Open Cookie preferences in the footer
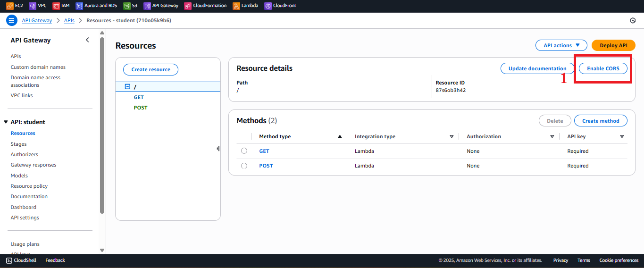Image resolution: width=644 pixels, height=268 pixels. (x=619, y=260)
